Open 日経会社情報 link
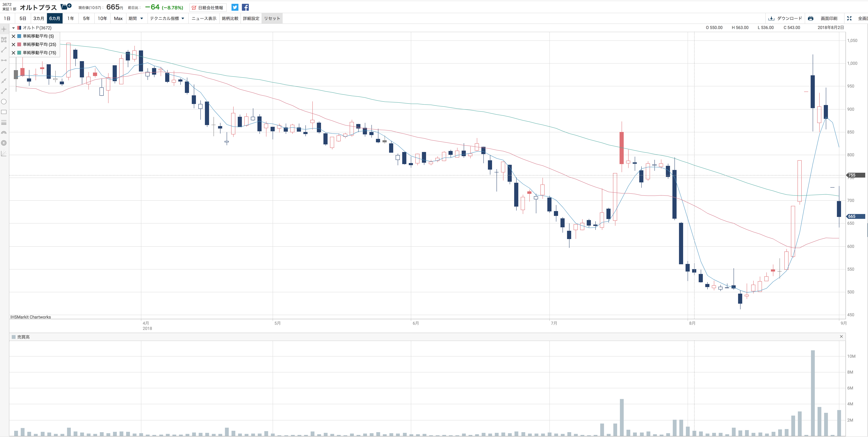Screen dimensions: 868x437 (x=207, y=8)
